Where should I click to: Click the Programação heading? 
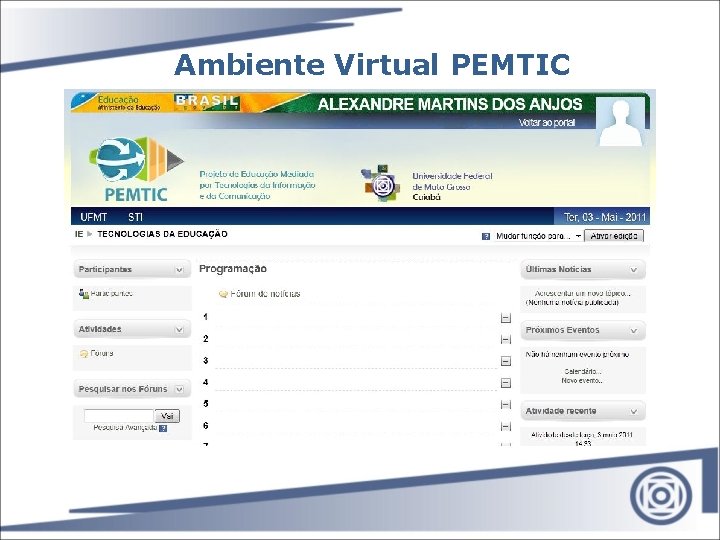(x=233, y=269)
